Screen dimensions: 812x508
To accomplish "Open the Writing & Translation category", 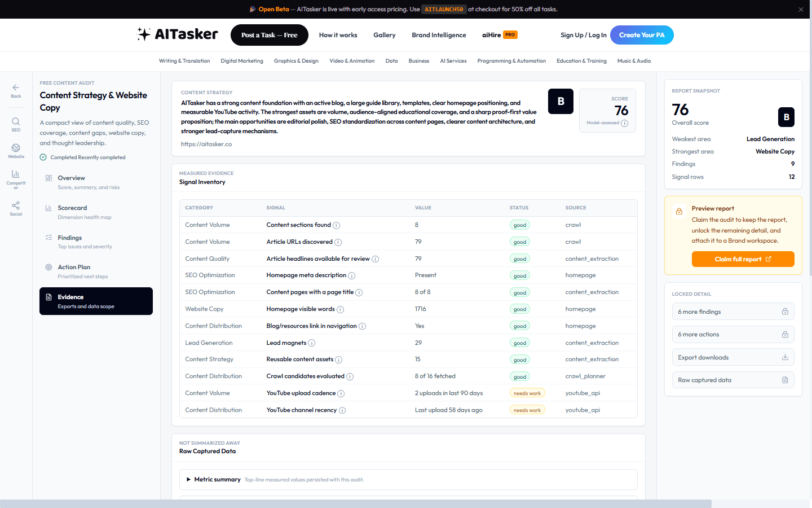I will [184, 61].
